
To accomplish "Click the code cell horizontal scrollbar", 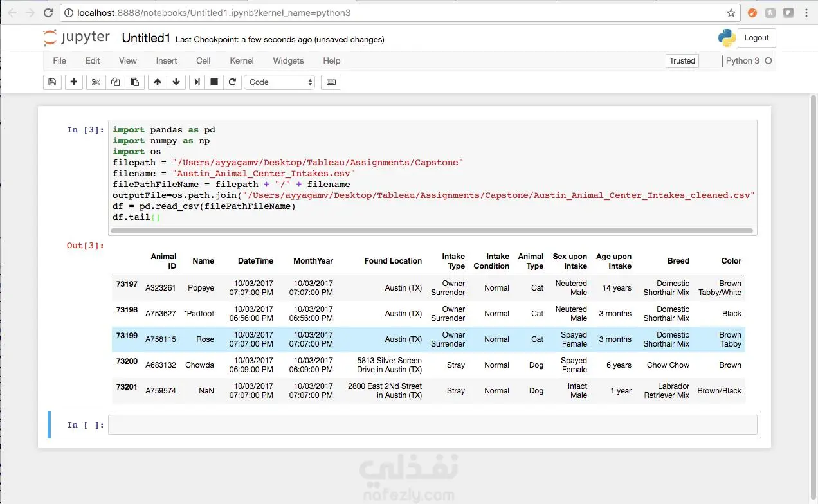I will click(x=430, y=231).
